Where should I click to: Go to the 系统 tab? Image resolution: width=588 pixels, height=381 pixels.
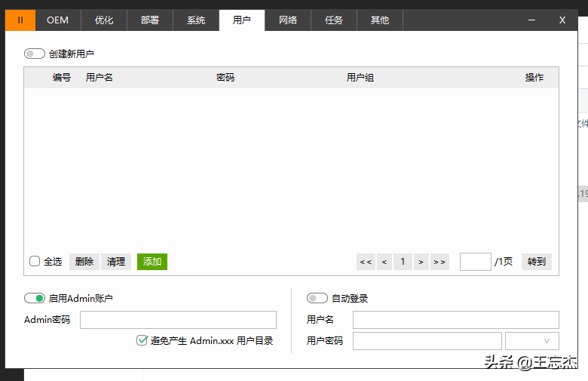point(196,20)
